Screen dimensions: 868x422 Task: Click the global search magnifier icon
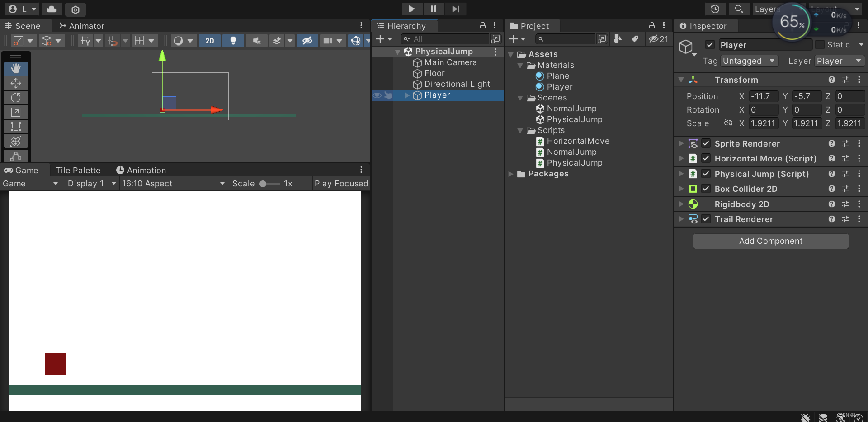point(739,9)
